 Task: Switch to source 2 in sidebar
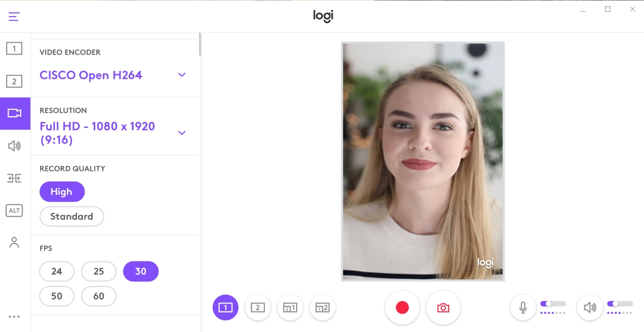tap(15, 81)
